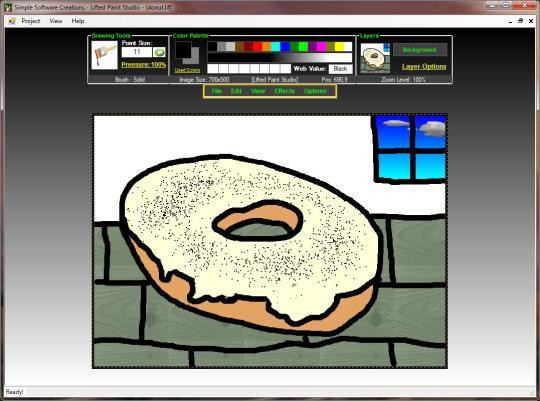Select the Background layer button

(420, 50)
